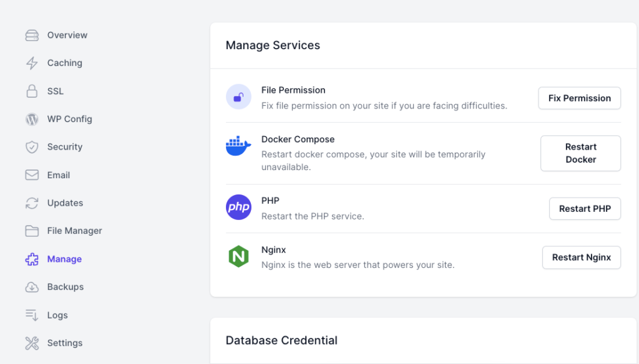This screenshot has width=639, height=364.
Task: Click the Database Credential section header
Action: pos(281,340)
